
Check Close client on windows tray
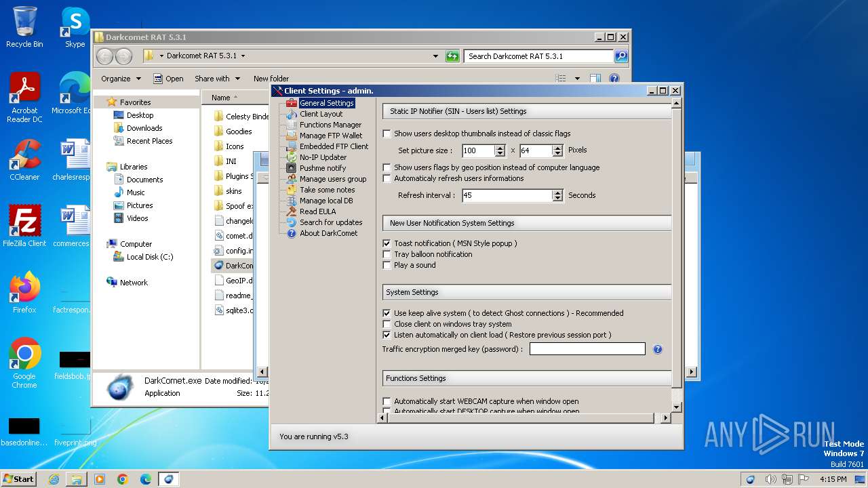coord(387,324)
